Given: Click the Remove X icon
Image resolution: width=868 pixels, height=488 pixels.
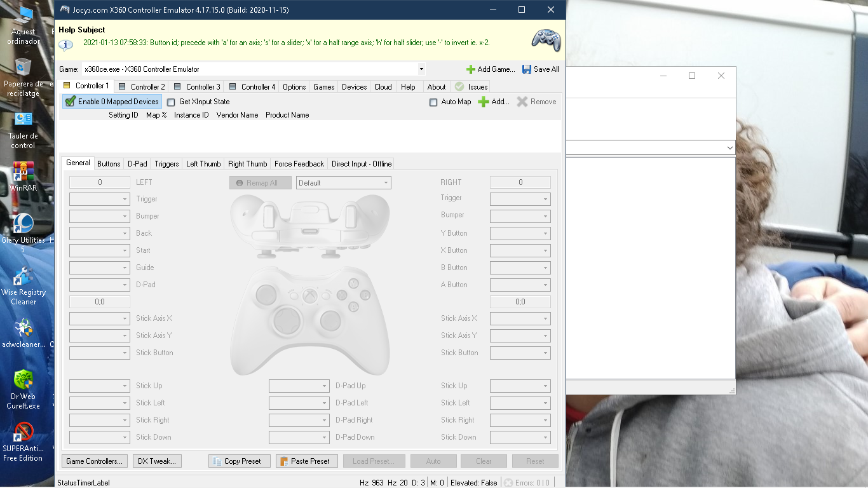Looking at the screenshot, I should 522,102.
